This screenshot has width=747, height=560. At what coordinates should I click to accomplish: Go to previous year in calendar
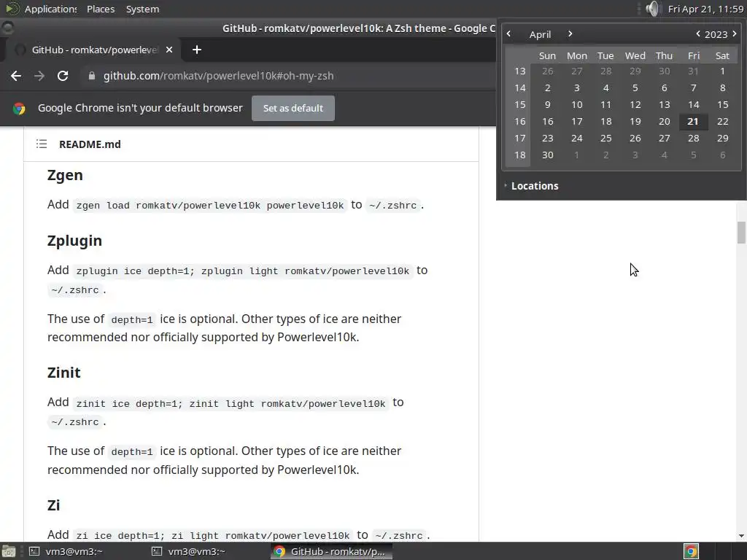click(698, 34)
